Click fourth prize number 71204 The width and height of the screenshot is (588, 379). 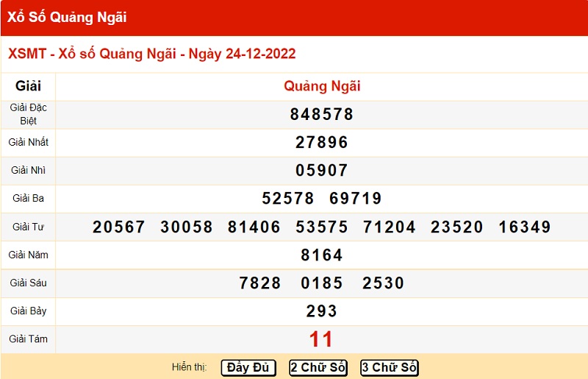click(390, 227)
